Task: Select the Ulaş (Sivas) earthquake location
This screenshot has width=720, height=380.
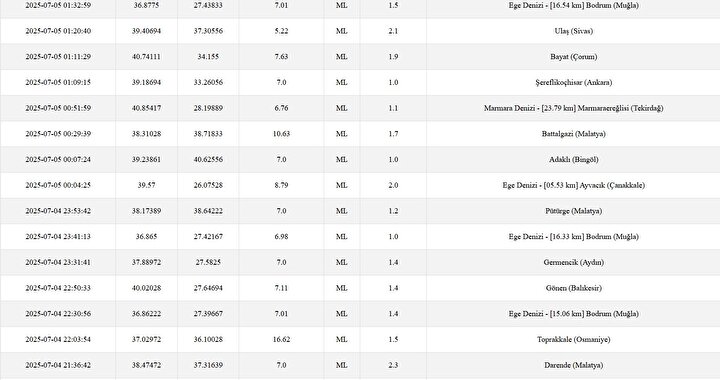Action: [x=573, y=31]
